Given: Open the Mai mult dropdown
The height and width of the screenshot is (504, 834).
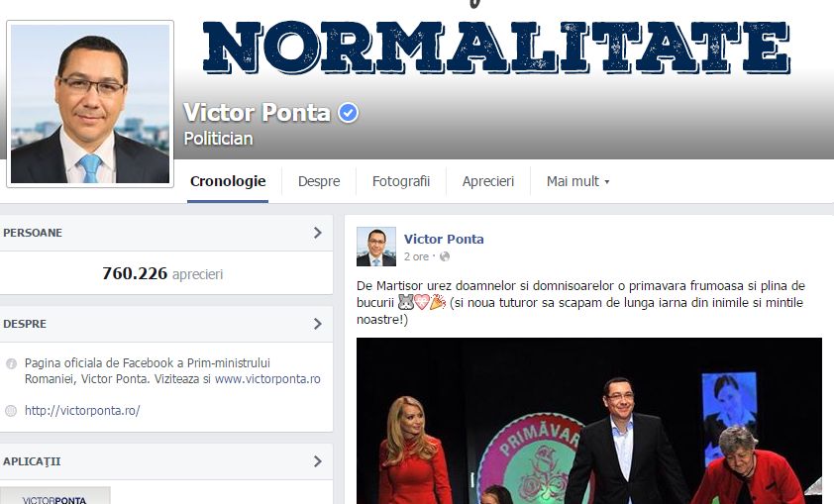Looking at the screenshot, I should click(577, 181).
